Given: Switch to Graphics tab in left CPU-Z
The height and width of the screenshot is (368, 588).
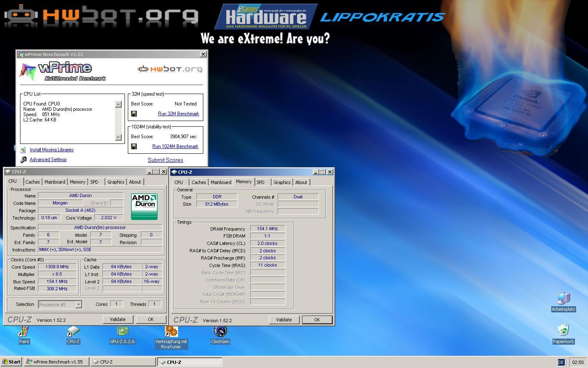Looking at the screenshot, I should pyautogui.click(x=116, y=182).
